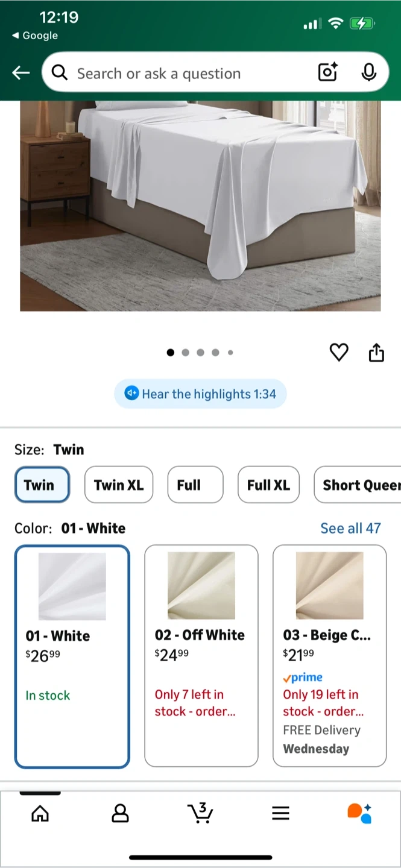The height and width of the screenshot is (868, 401).
Task: Tap the microphone voice search icon
Action: (x=369, y=72)
